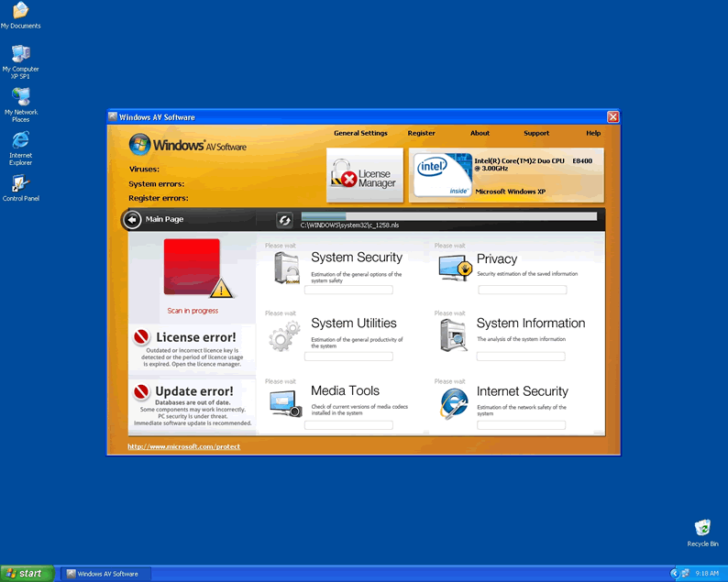Open the About menu

click(480, 133)
